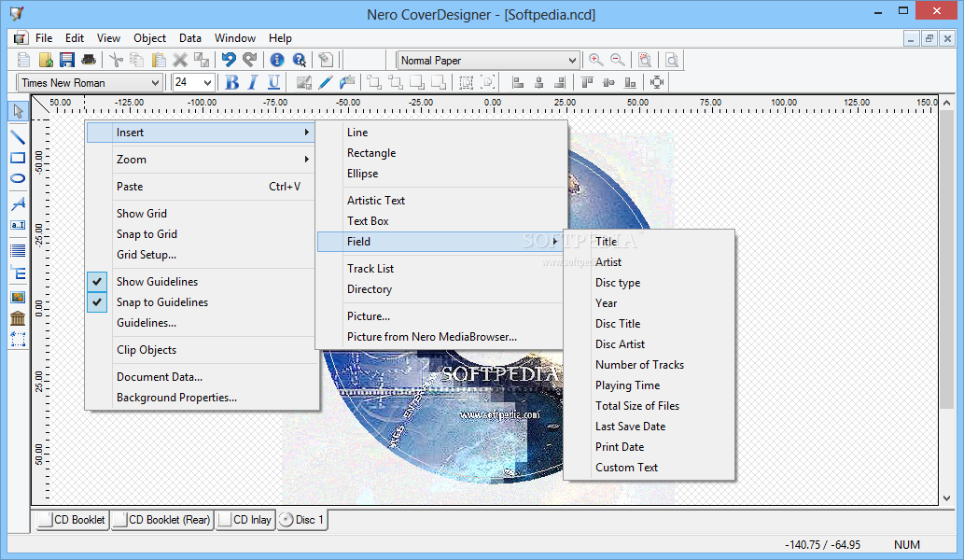Screen dimensions: 964x560
Task: Click the Underline formatting icon
Action: (x=274, y=82)
